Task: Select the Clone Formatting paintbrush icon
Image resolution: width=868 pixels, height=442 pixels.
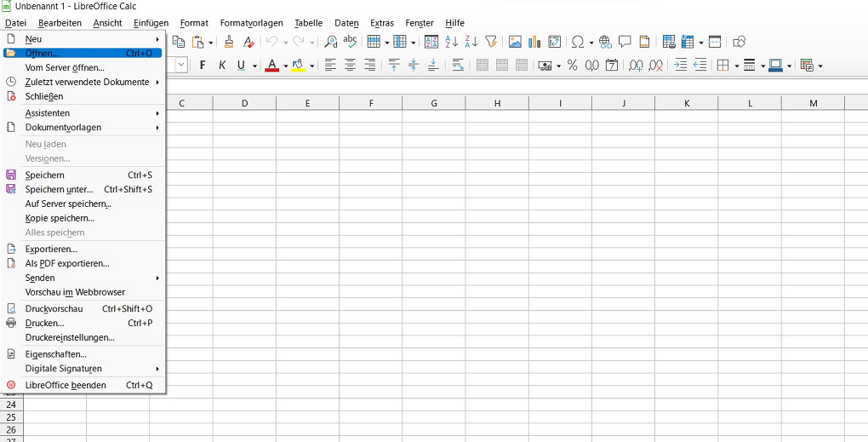Action: tap(229, 42)
